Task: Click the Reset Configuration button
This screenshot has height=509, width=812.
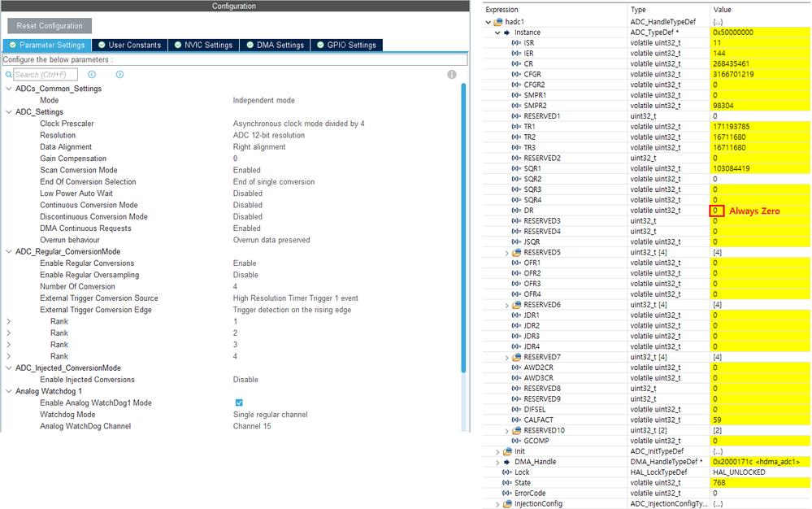Action: 50,25
